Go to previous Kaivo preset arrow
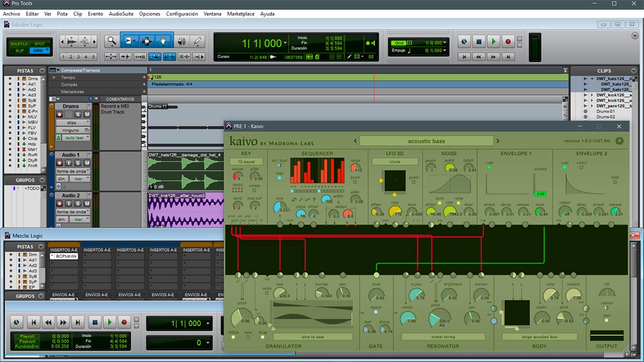Screen dimensions: 644x362 point(355,141)
